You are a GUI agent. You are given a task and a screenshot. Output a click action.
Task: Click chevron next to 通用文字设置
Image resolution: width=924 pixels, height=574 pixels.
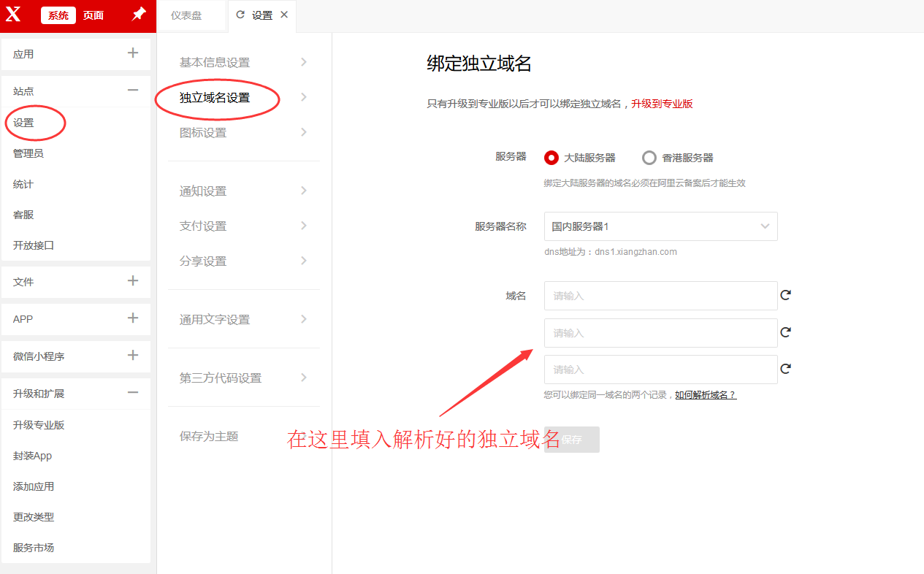coord(304,319)
